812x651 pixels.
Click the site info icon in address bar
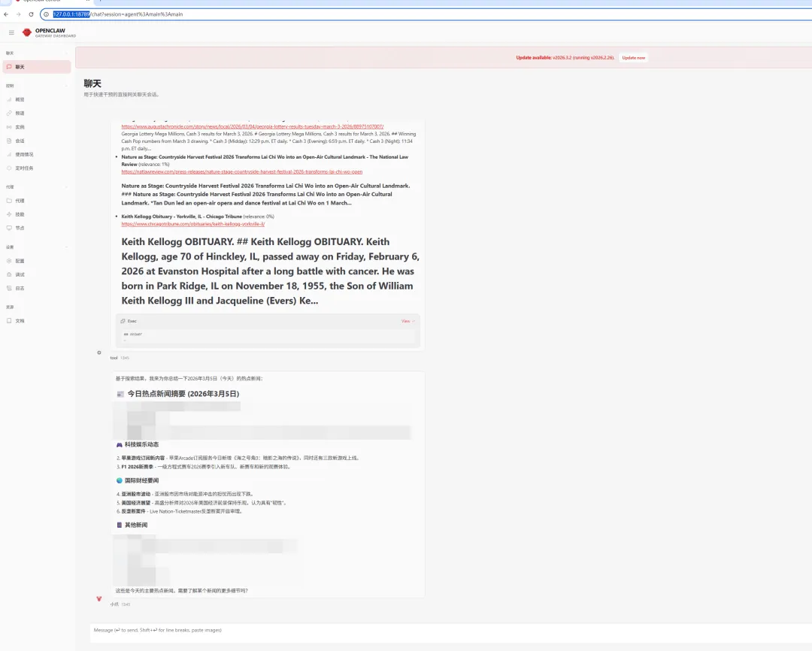(46, 14)
